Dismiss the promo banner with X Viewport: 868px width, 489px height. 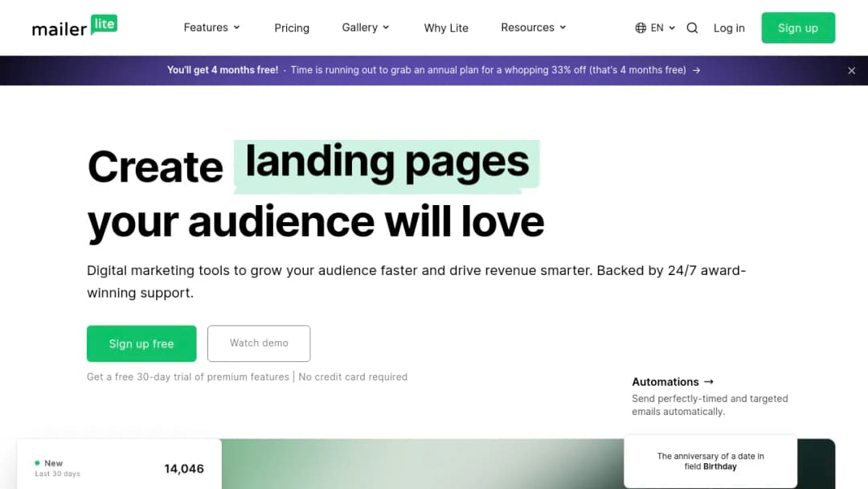click(851, 70)
